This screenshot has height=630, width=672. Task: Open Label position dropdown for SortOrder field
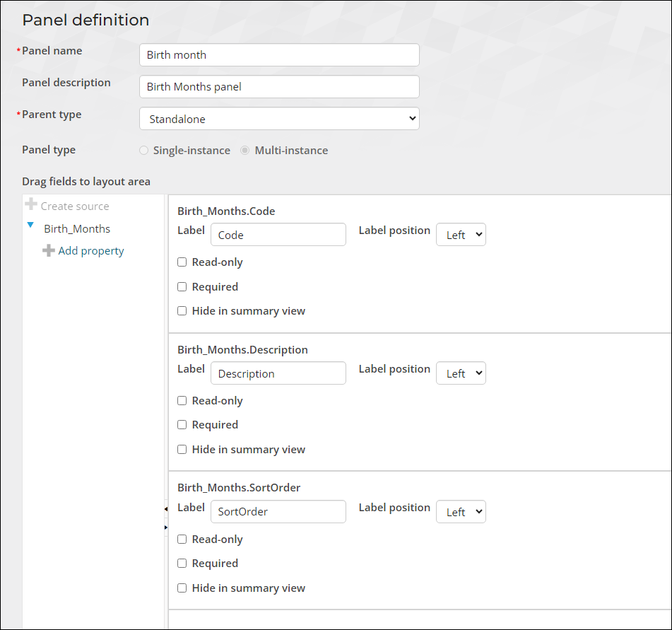(x=461, y=512)
